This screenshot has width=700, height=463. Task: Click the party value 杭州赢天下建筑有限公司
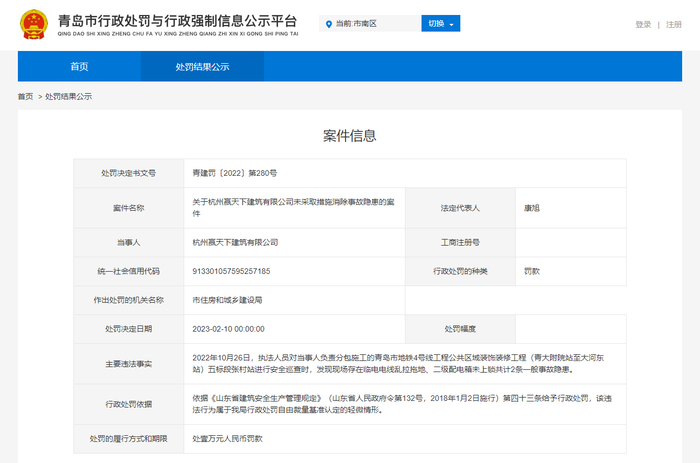[235, 242]
